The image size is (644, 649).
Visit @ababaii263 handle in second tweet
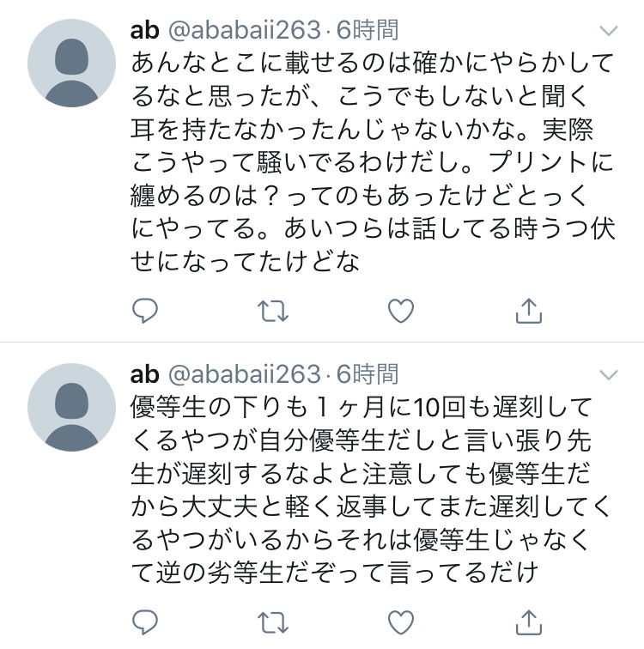point(242,373)
